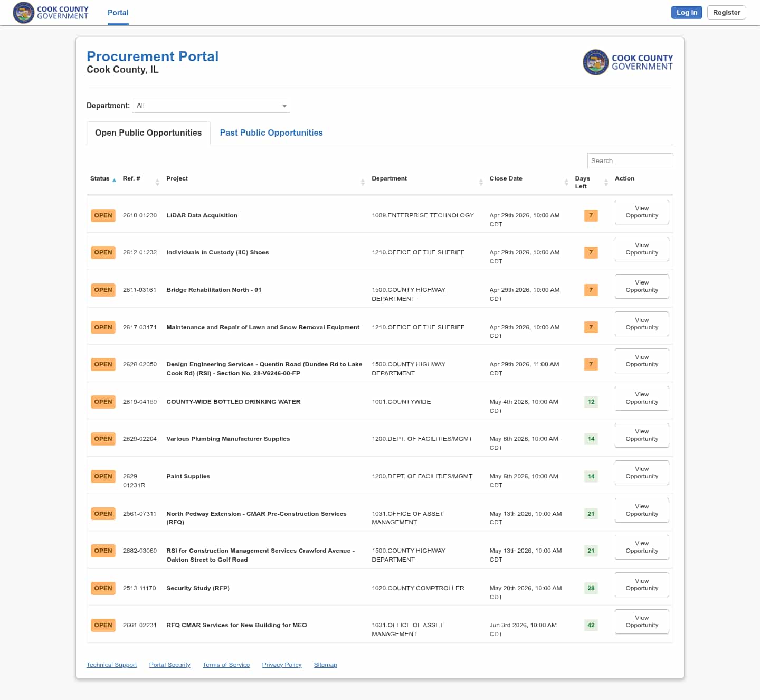View Opportunity for Security Study (RFP)

(642, 585)
